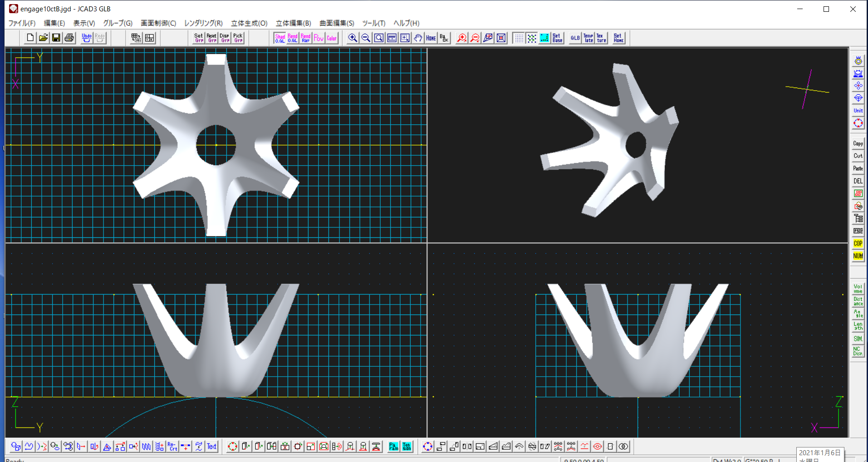Click the Reset Grp button
868x462 pixels.
click(212, 38)
